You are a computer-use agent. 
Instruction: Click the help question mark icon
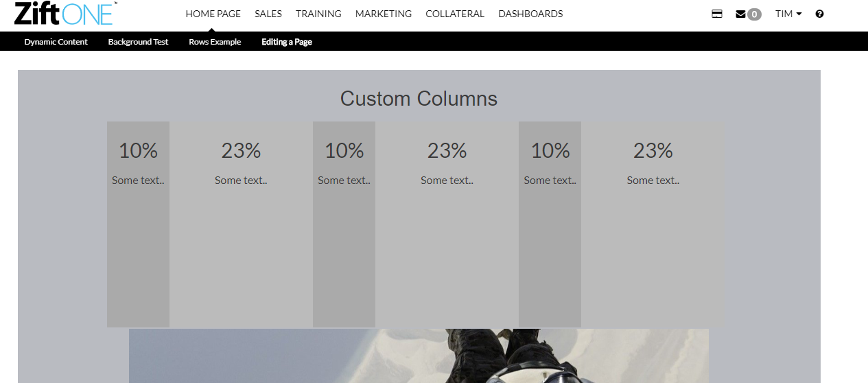point(819,14)
